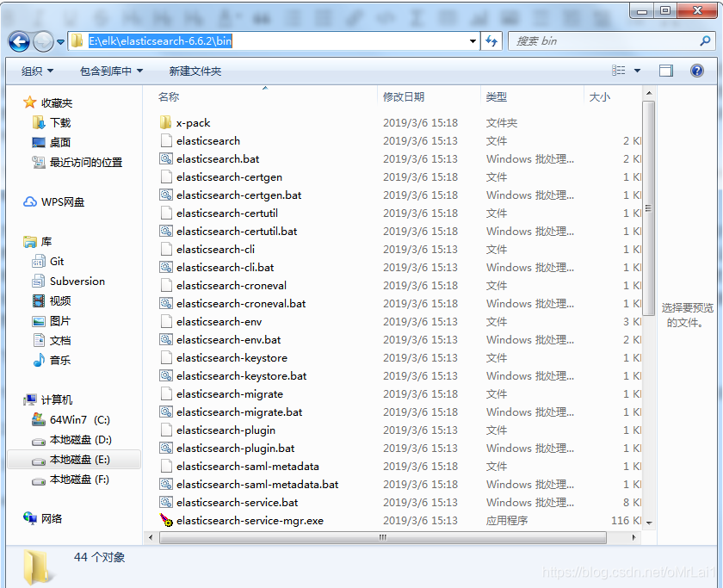Select the elasticsearch-certgen.bat file icon
Image resolution: width=723 pixels, height=588 pixels.
click(x=166, y=195)
